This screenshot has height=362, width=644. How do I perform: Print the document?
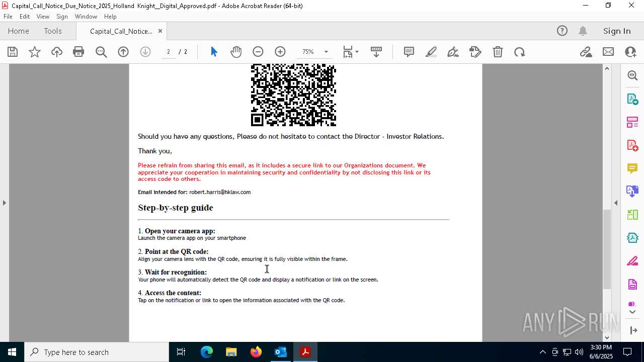tap(78, 52)
